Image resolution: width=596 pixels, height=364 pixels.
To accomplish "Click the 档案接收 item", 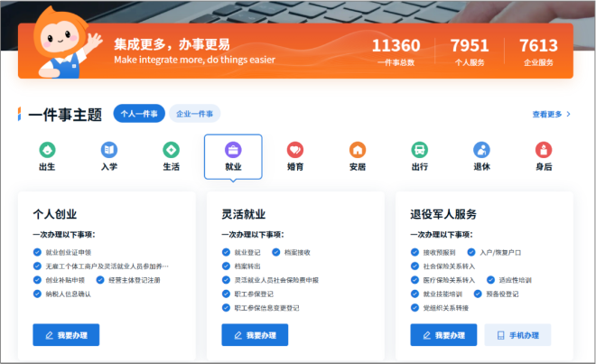I will (292, 252).
